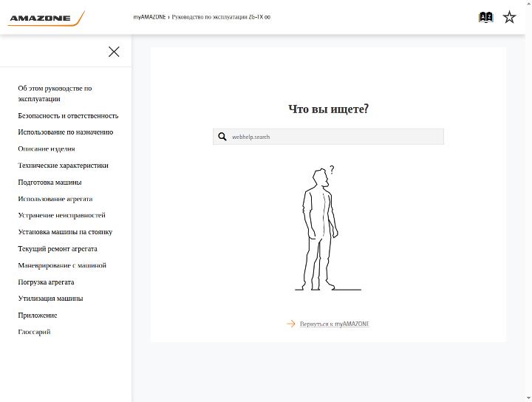Open Глоссарий entry in sidebar
The image size is (532, 402).
click(34, 332)
